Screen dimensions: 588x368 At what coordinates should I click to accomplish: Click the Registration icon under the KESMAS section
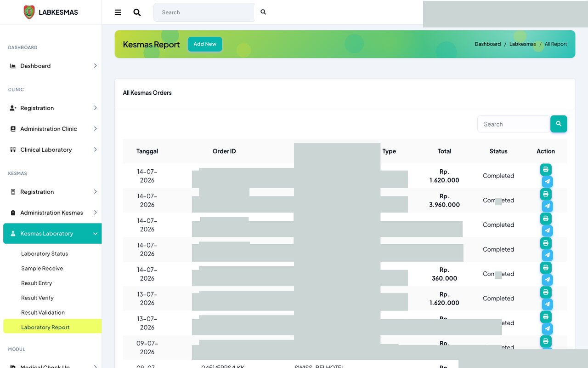[x=13, y=192]
